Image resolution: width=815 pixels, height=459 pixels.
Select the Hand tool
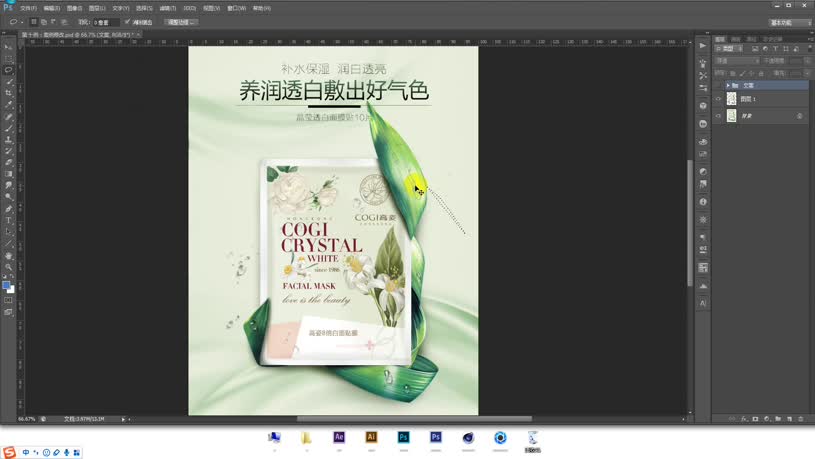8,255
